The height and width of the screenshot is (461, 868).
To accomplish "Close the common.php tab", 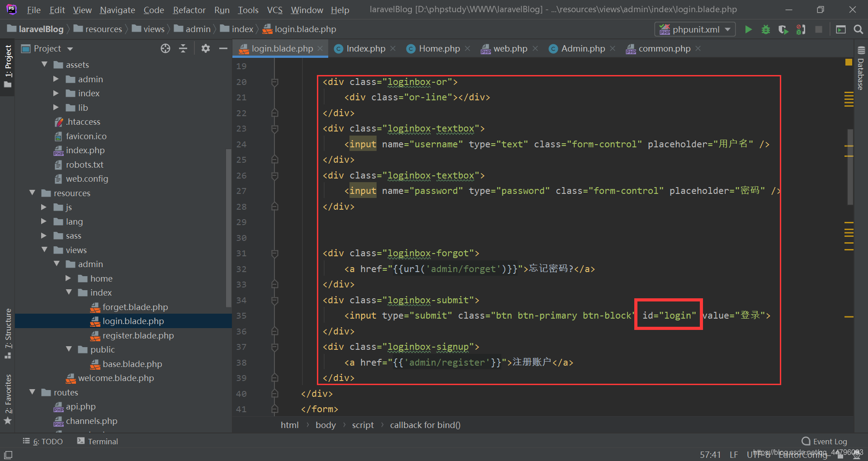I will pyautogui.click(x=698, y=48).
